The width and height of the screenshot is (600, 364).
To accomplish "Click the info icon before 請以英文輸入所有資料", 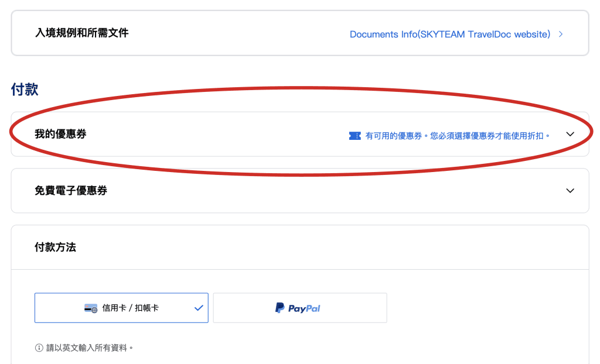I will pos(39,348).
